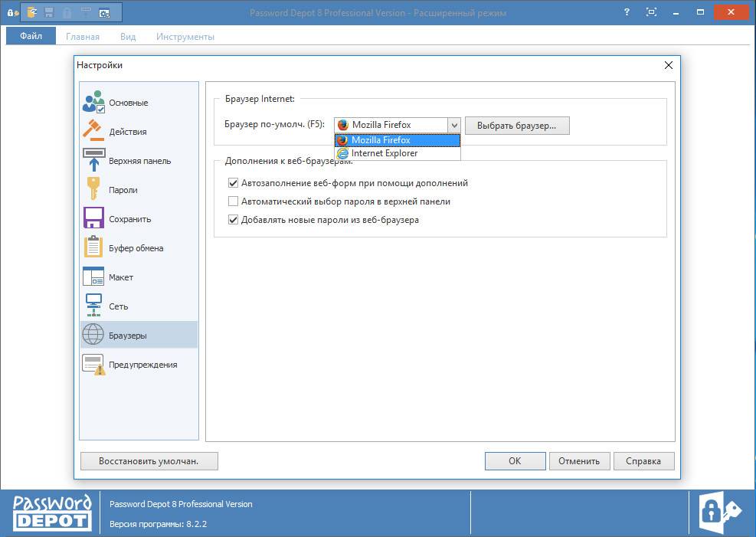
Task: Click the question mark help icon in title bar
Action: click(x=627, y=12)
